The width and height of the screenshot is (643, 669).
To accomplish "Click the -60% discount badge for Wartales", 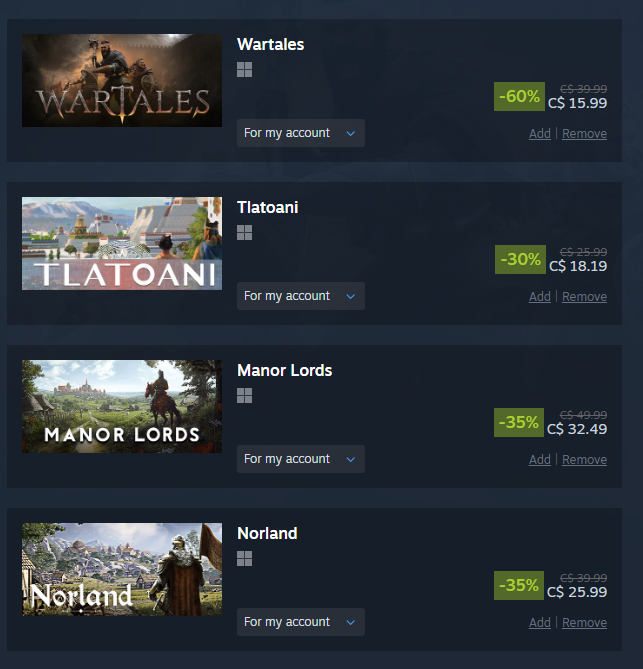I will coord(519,96).
